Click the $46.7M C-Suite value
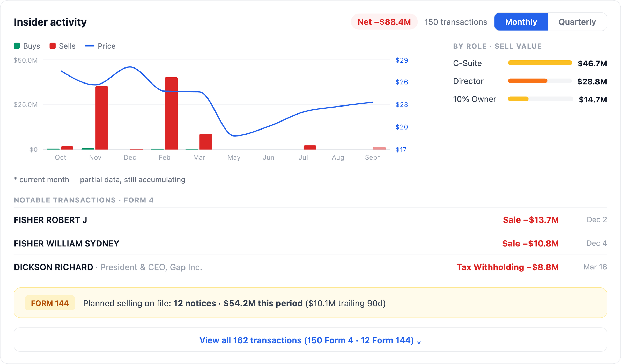The width and height of the screenshot is (621, 364). 592,63
